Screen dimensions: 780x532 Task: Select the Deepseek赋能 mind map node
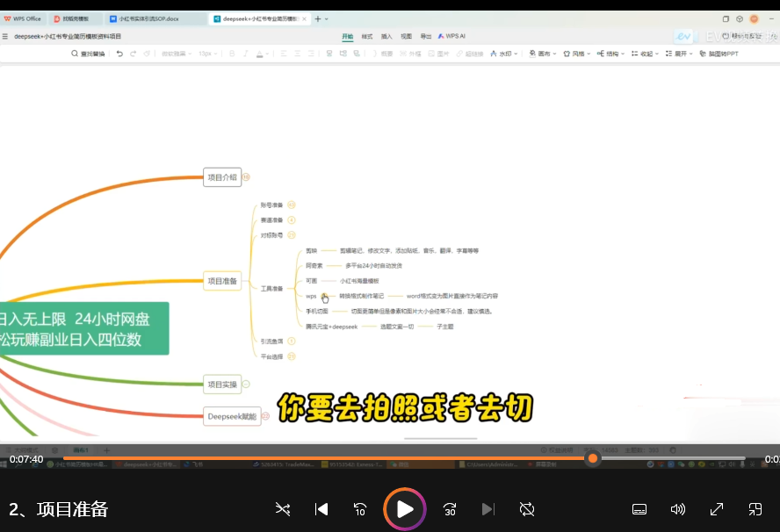tap(232, 416)
